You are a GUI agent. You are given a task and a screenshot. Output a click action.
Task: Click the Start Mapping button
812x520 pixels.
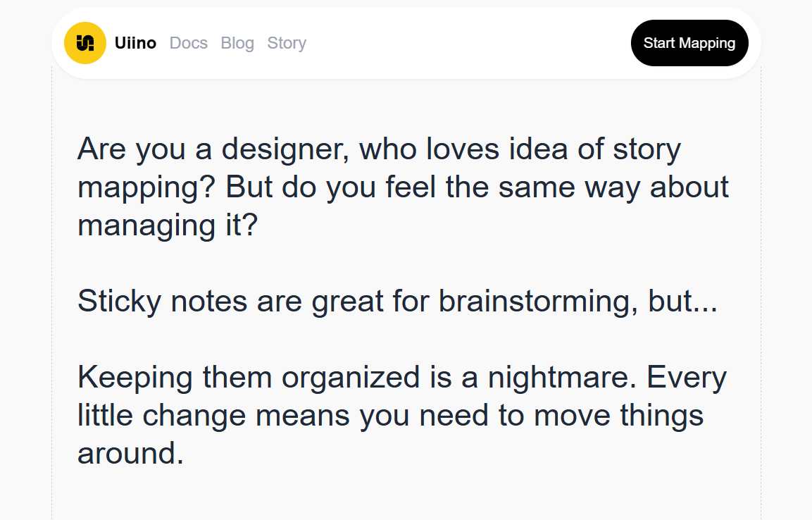pos(689,43)
